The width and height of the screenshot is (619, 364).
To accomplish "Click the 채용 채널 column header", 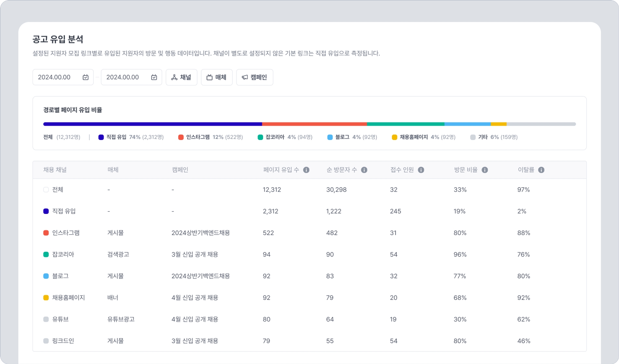I will [55, 170].
